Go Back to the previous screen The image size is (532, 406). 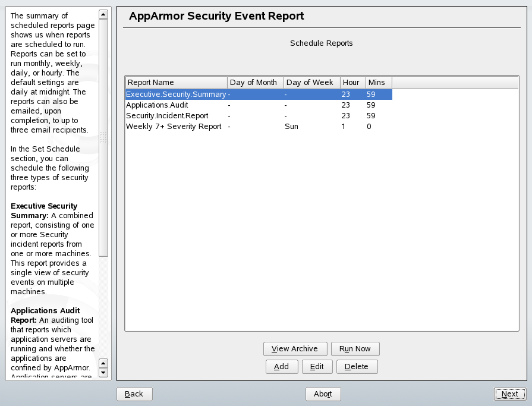click(x=134, y=394)
